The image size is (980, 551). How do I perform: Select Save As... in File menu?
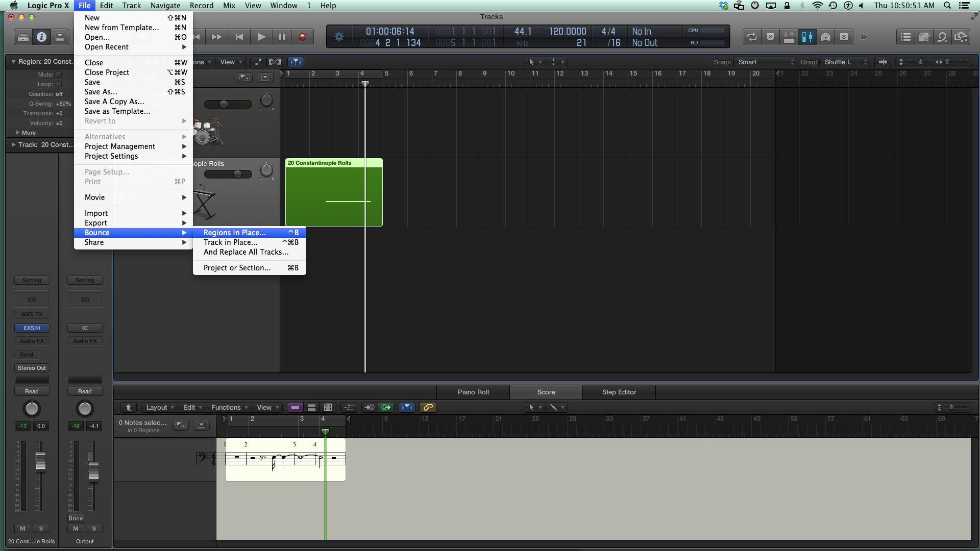point(133,92)
